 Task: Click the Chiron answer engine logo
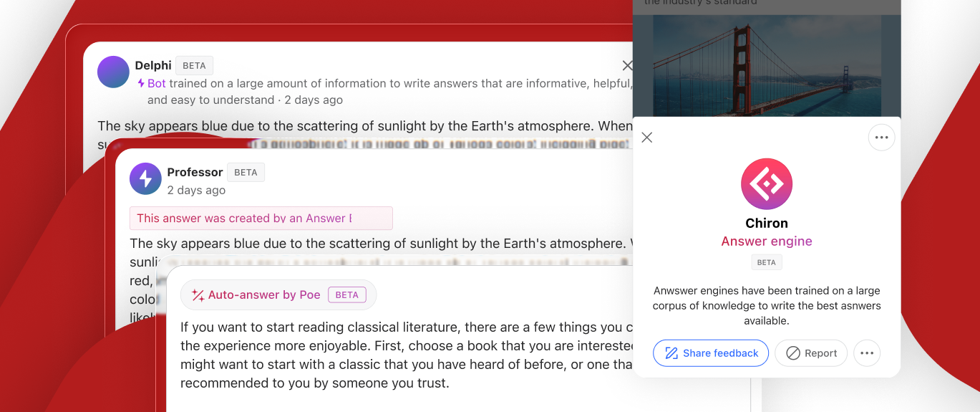[767, 184]
